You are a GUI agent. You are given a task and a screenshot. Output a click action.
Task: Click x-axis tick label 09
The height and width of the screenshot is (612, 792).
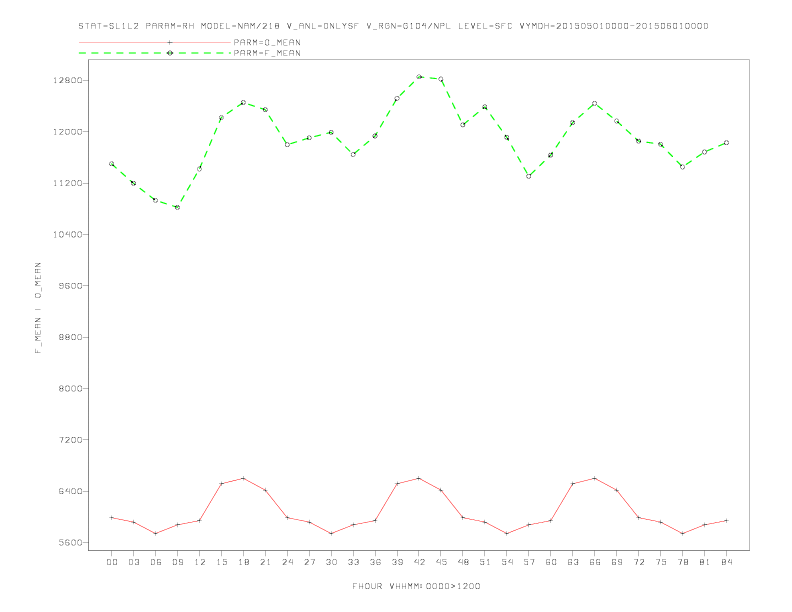coord(177,562)
